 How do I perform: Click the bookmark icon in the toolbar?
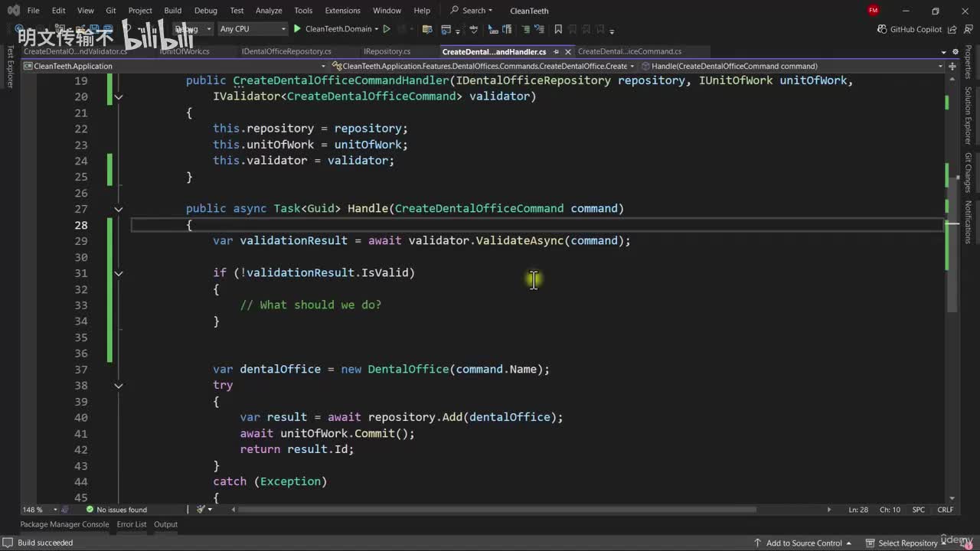[x=558, y=29]
